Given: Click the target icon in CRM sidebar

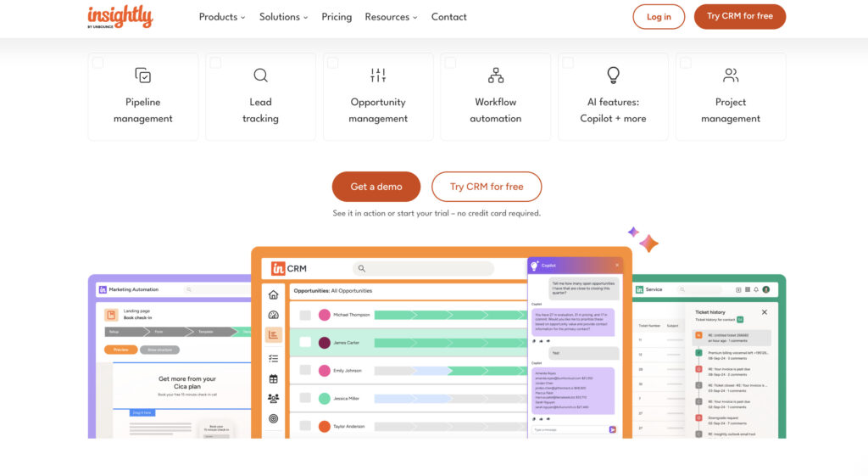Looking at the screenshot, I should [x=274, y=418].
